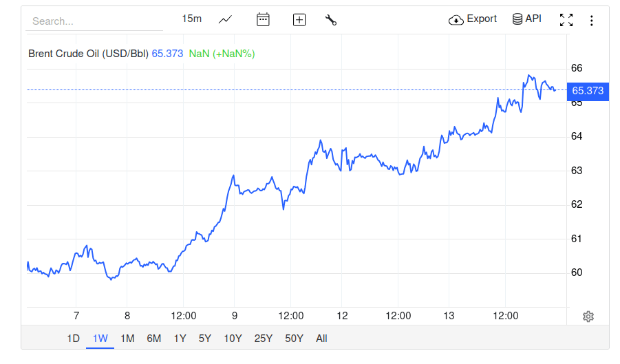Screen dimensions: 620x364
Task: Select the 1D time range
Action: 73,338
